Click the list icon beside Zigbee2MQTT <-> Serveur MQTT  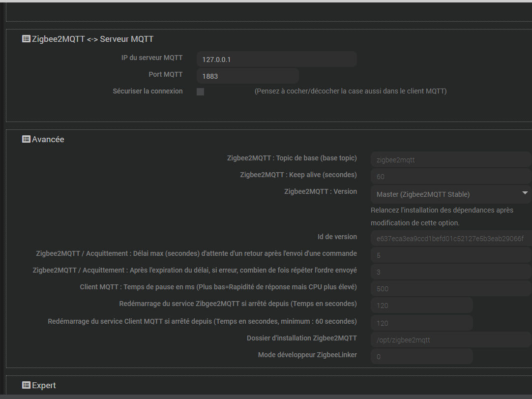(x=27, y=39)
